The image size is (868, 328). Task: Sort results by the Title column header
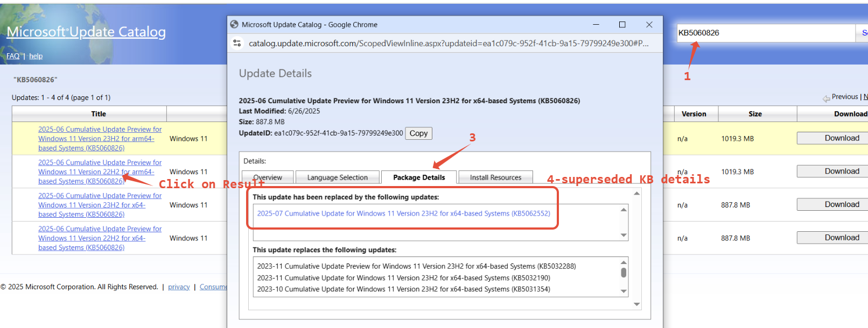tap(99, 114)
